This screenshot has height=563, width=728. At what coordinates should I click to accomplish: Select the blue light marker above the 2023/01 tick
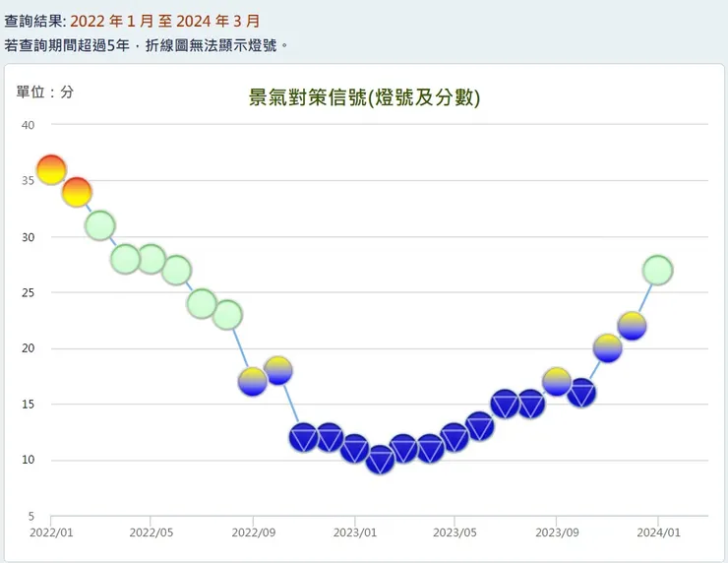tap(355, 449)
